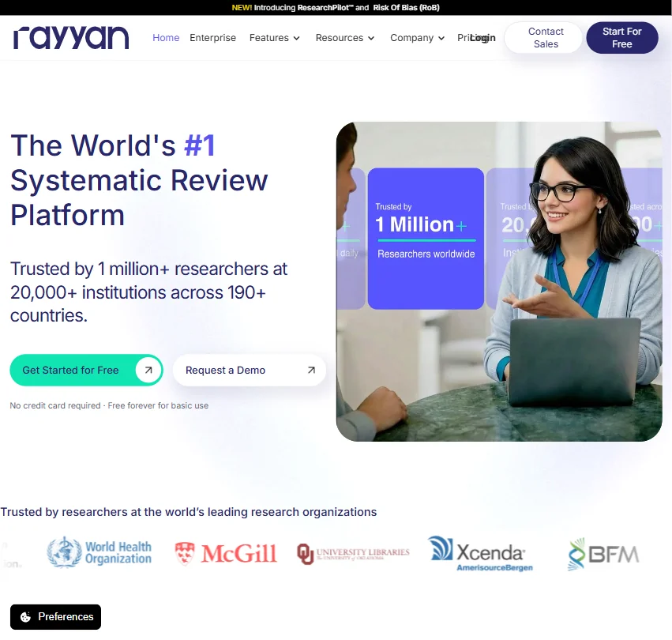
Task: Click Get Started for Free button
Action: (x=86, y=370)
